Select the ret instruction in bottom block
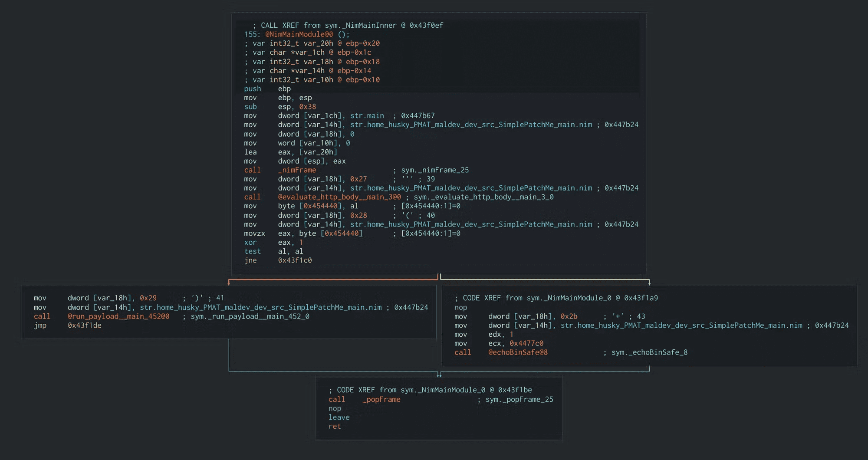The image size is (868, 460). 335,427
